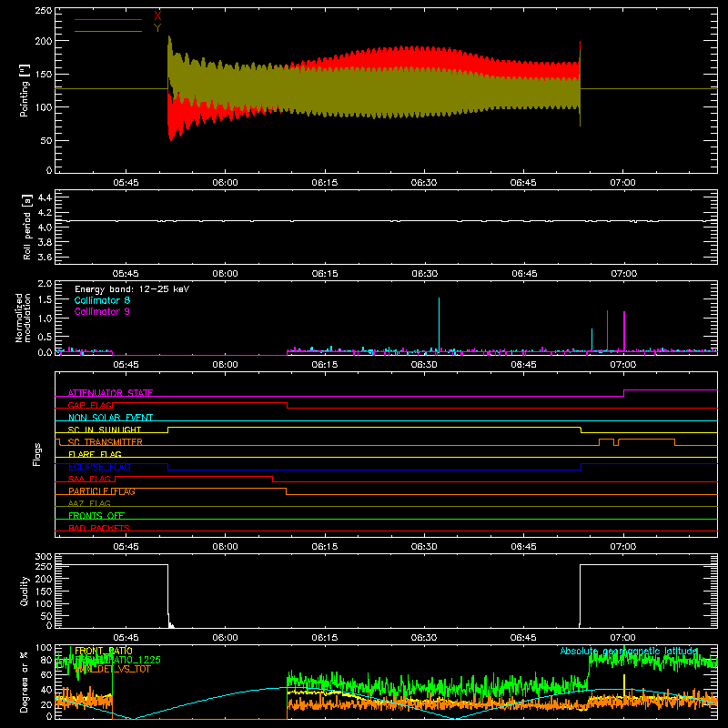This screenshot has height=728, width=728.
Task: Click the 06:15 time label under modulation plot
Action: click(325, 365)
